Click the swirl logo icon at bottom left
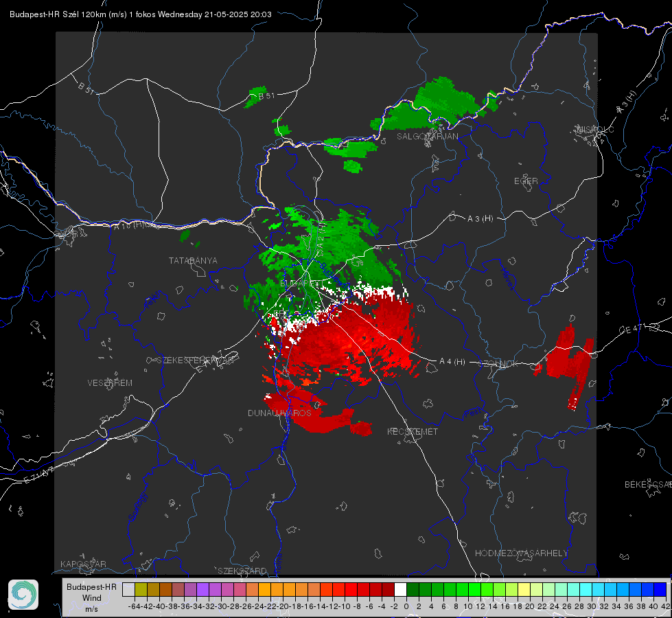The width and height of the screenshot is (672, 618). click(x=23, y=595)
